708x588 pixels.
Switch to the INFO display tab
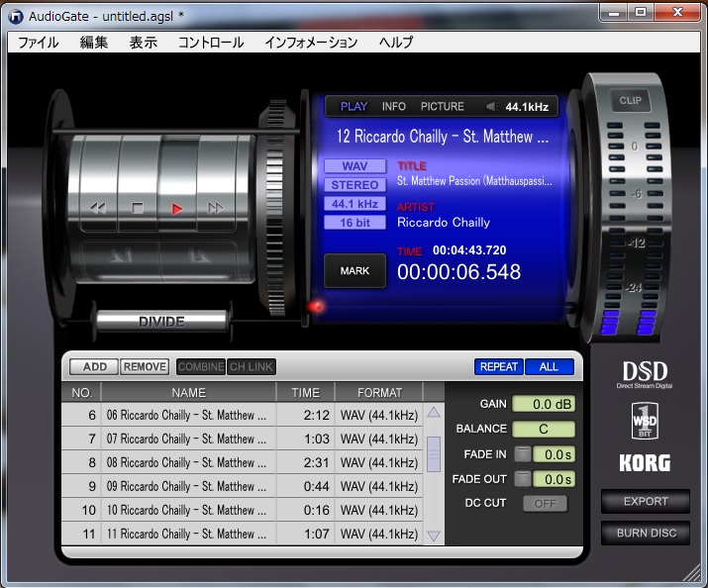point(394,107)
